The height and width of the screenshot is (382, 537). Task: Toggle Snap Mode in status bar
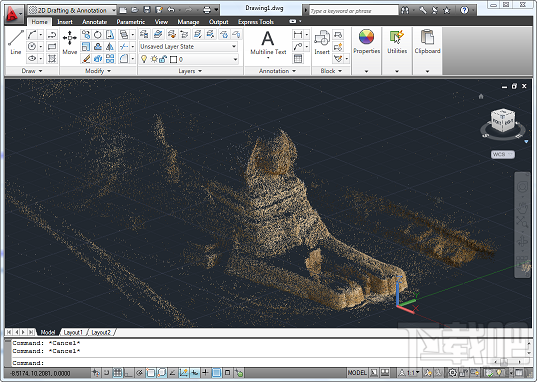click(x=107, y=372)
